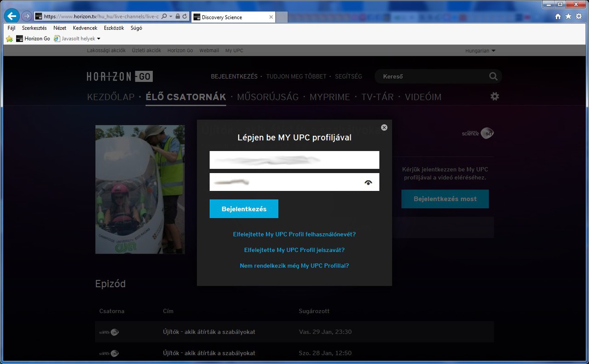This screenshot has height=364, width=589.
Task: Open the Súgó menu
Action: coord(136,28)
